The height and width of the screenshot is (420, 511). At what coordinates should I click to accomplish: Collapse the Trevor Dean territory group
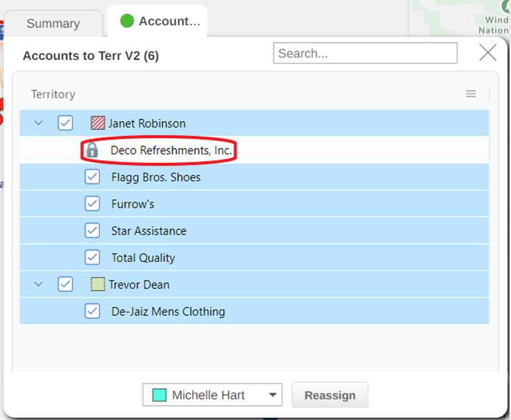click(38, 284)
